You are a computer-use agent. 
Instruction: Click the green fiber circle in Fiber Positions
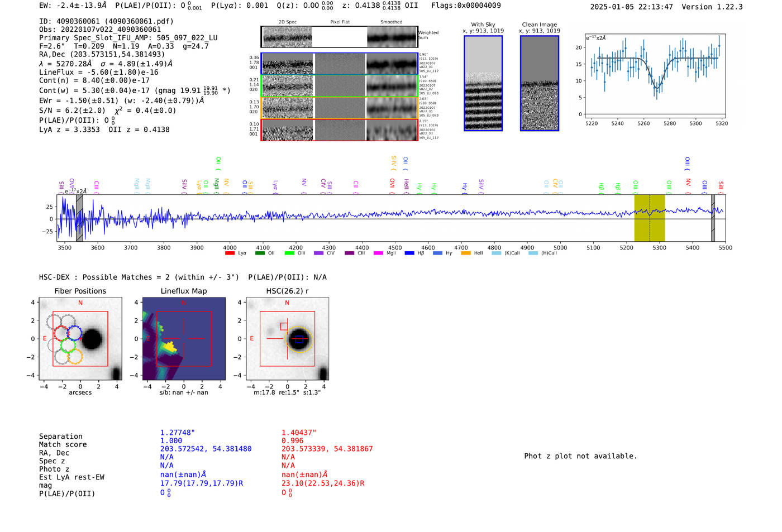pos(68,344)
